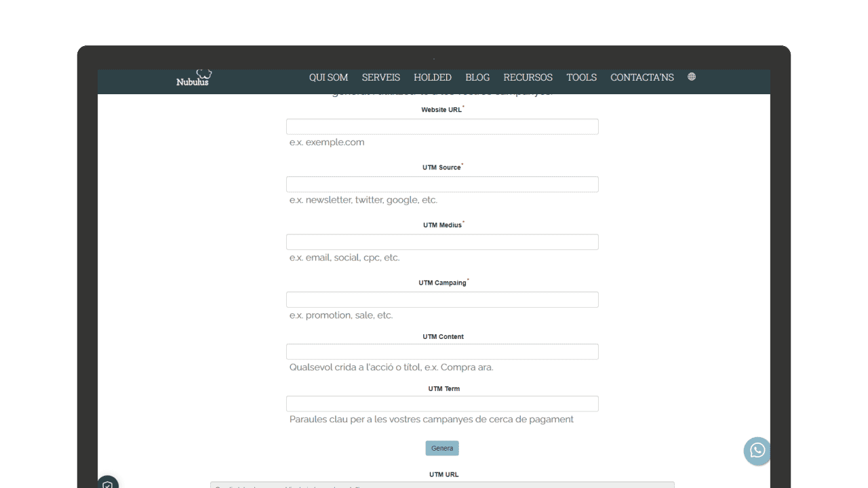The width and height of the screenshot is (868, 488).
Task: Click the Nubulus cloud logo
Action: 193,77
